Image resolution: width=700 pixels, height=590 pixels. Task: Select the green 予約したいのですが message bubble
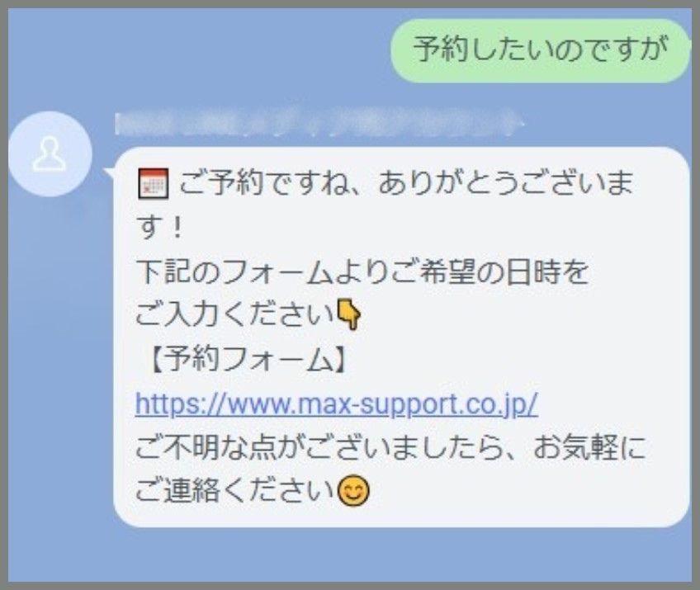pos(541,50)
